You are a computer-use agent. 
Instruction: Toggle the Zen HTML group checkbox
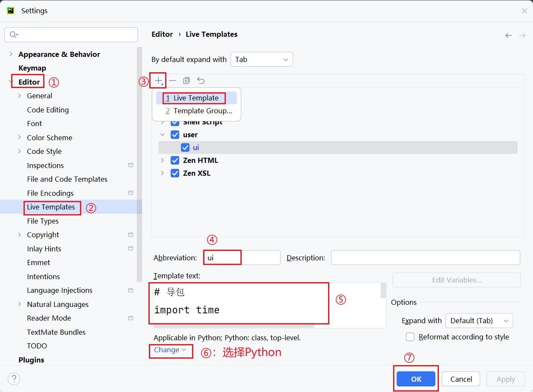pos(175,160)
